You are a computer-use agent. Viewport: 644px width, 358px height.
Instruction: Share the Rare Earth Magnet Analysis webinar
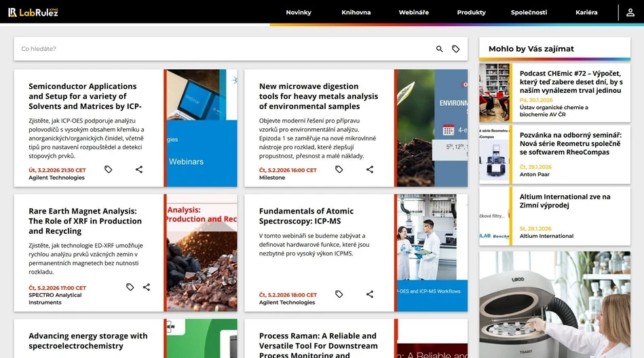point(147,287)
